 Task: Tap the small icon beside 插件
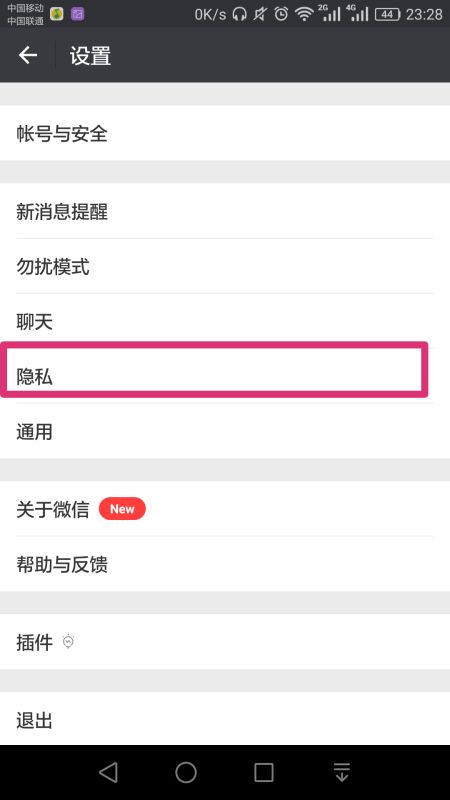click(68, 641)
